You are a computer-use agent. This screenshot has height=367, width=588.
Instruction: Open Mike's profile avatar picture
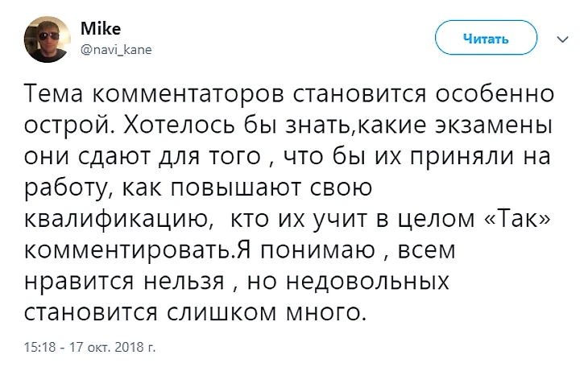(x=48, y=38)
